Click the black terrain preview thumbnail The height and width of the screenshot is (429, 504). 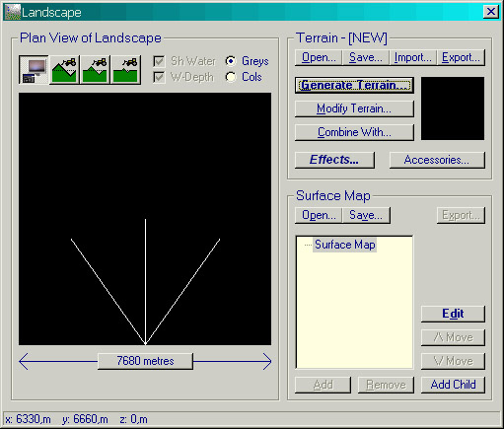coord(453,108)
